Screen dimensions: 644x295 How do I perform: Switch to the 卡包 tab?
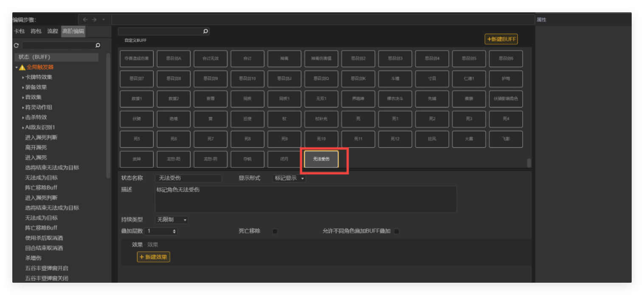click(x=19, y=31)
